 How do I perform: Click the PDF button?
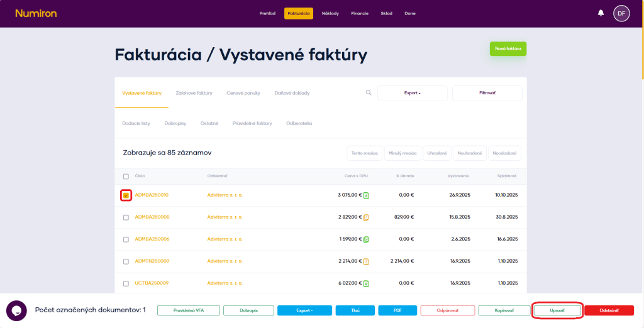397,311
